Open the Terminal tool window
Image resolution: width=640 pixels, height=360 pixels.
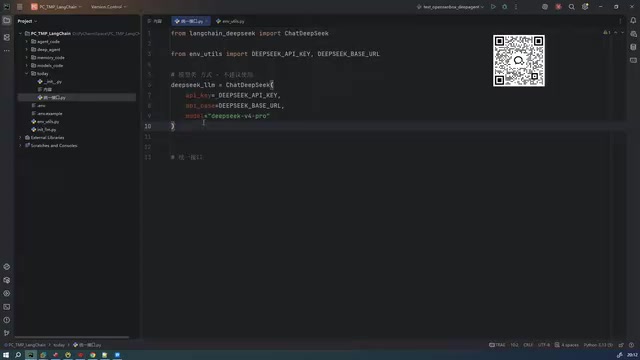(x=7, y=307)
